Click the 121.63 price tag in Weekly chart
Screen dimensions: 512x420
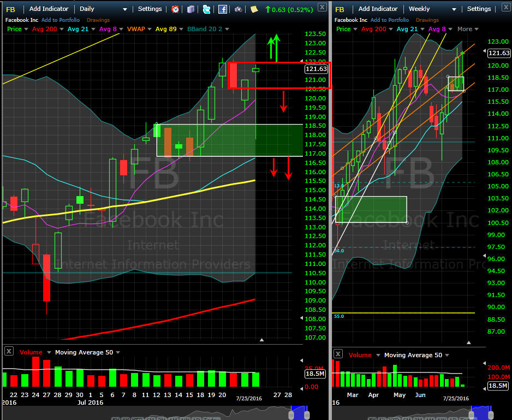tap(499, 53)
